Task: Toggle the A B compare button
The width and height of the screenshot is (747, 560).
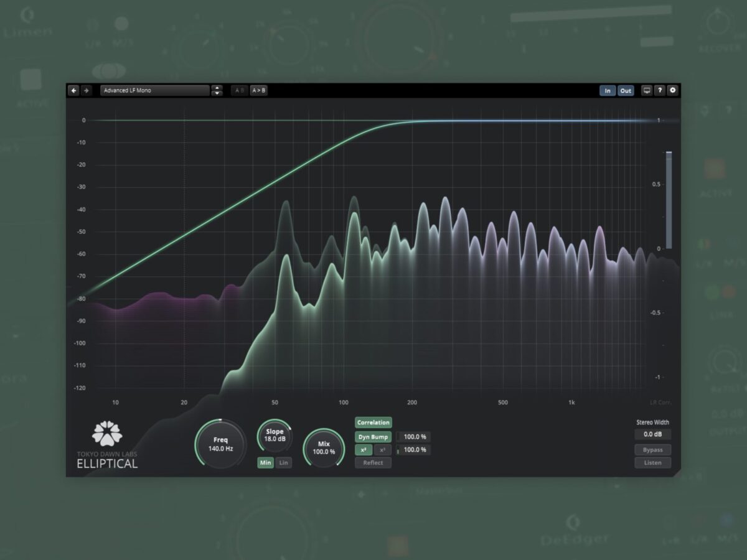Action: point(239,90)
